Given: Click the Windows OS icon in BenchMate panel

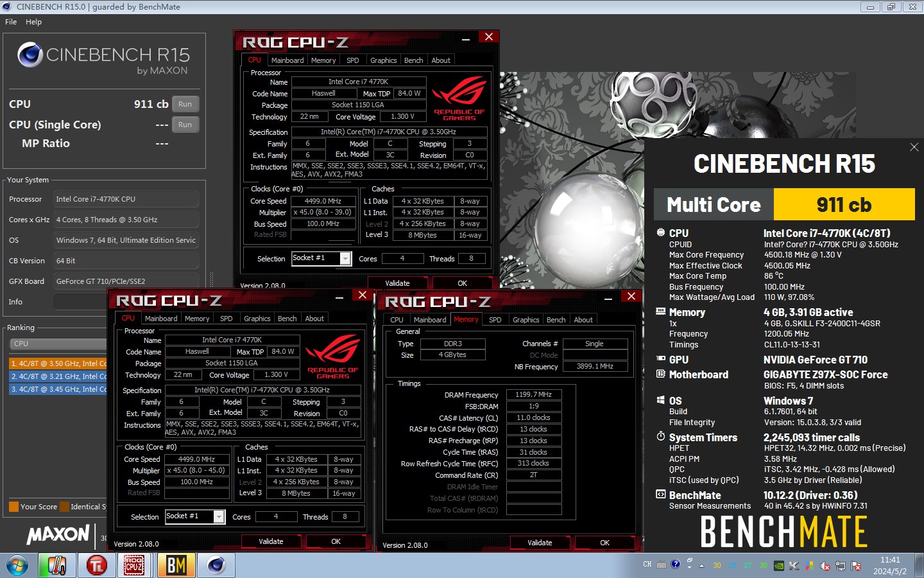Looking at the screenshot, I should click(660, 400).
